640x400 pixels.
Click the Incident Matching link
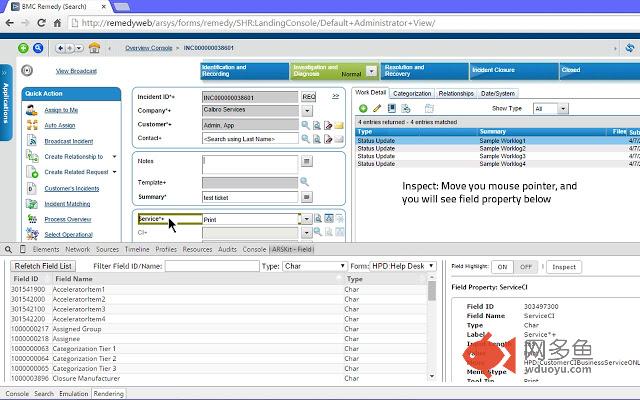(67, 204)
